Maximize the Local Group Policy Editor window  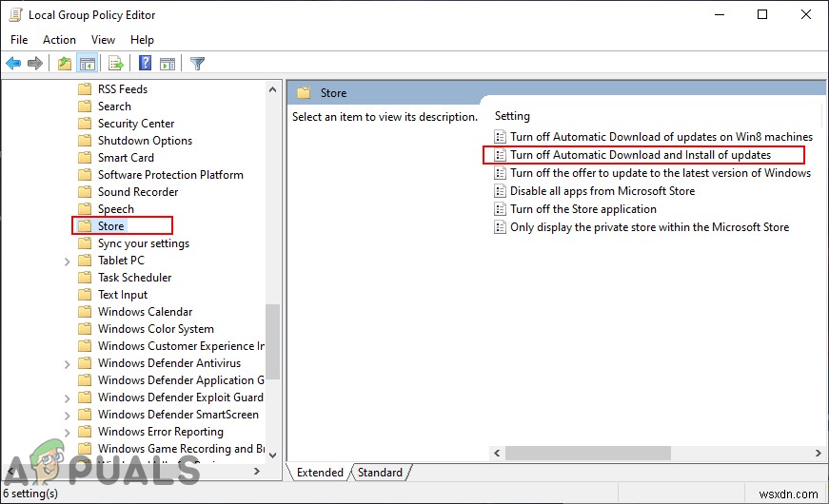click(x=762, y=14)
